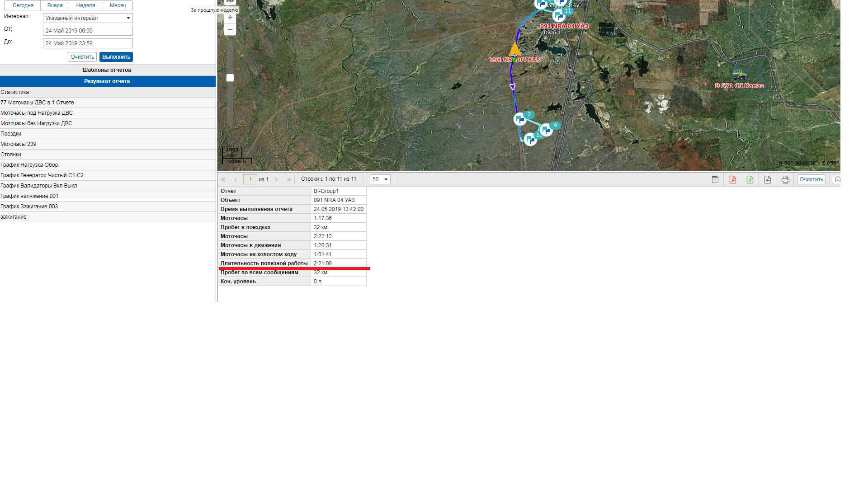The height and width of the screenshot is (488, 868).
Task: Click the map zoom in plus button
Action: point(230,18)
